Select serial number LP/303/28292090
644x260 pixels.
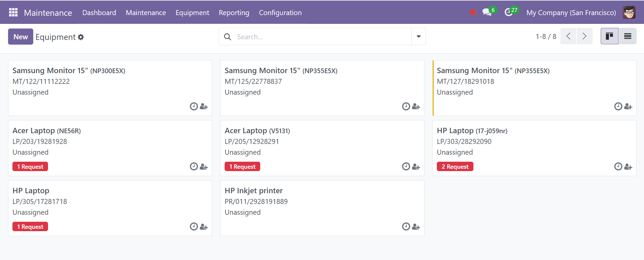pos(464,142)
